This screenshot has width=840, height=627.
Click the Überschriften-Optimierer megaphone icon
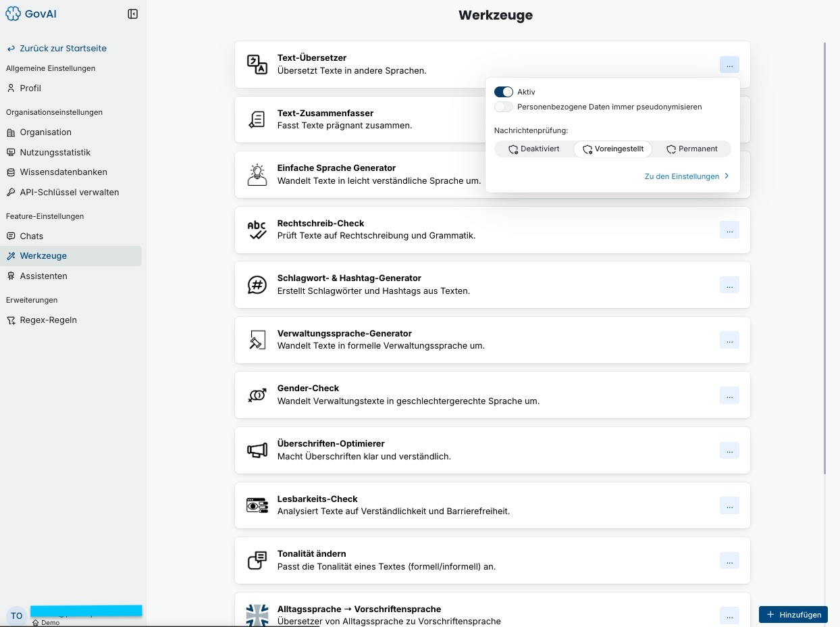[x=257, y=450]
